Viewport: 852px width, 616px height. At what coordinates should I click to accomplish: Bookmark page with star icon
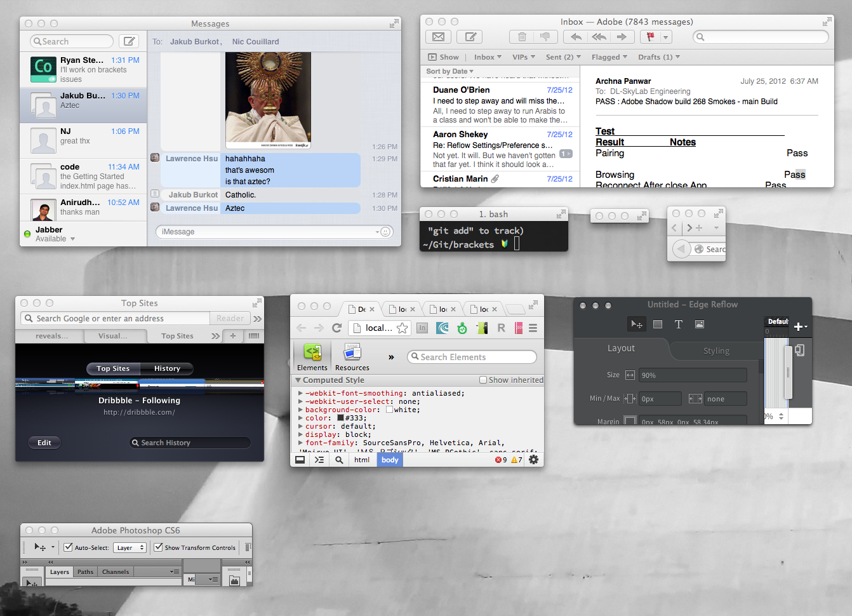(x=403, y=328)
